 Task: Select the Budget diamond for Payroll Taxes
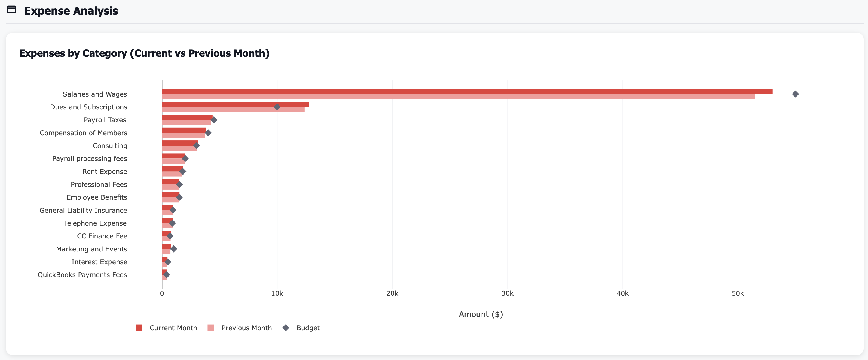click(x=214, y=120)
